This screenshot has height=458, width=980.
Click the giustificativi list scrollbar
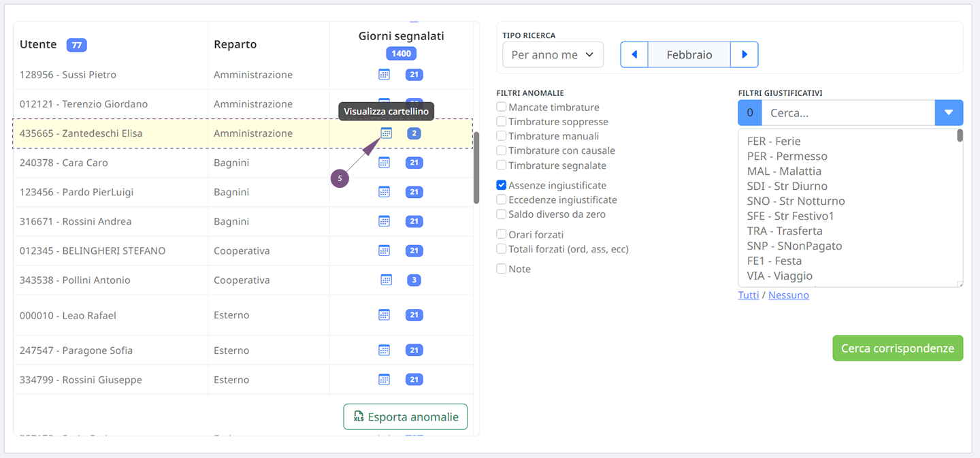point(960,135)
